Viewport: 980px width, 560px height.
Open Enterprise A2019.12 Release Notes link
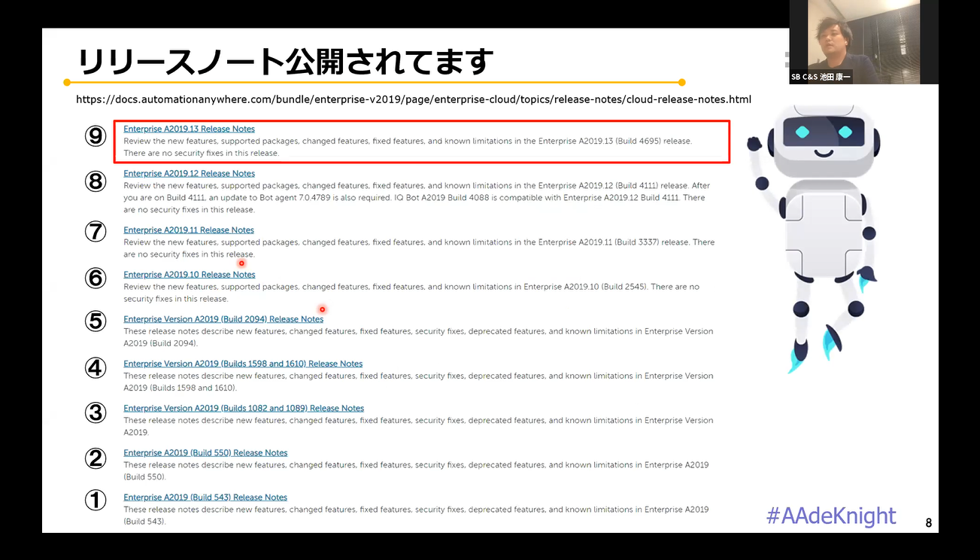coord(189,173)
